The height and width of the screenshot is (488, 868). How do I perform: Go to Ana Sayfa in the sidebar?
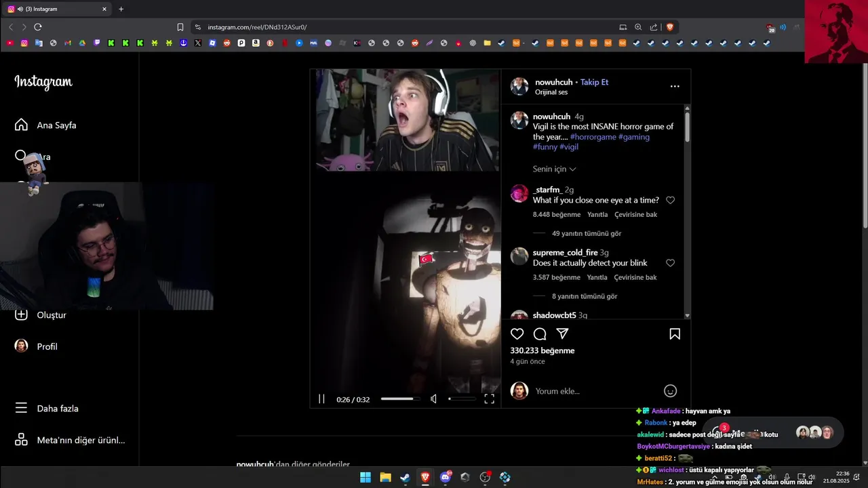(x=45, y=125)
